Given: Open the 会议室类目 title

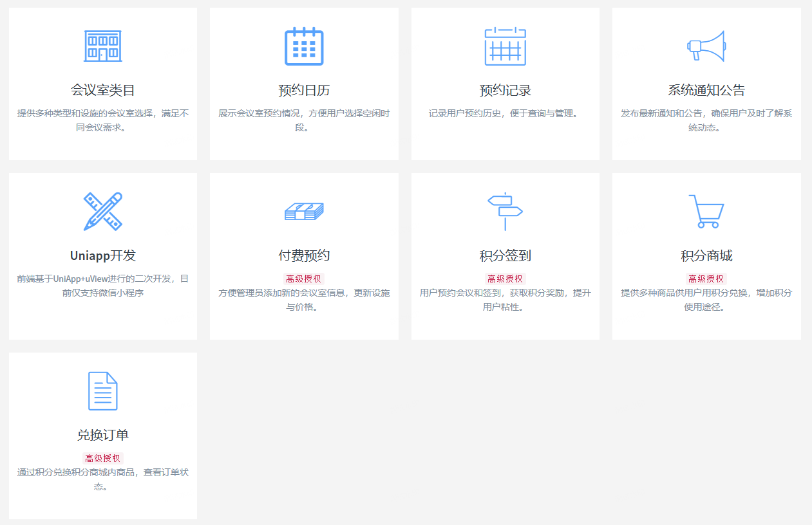Looking at the screenshot, I should 103,90.
